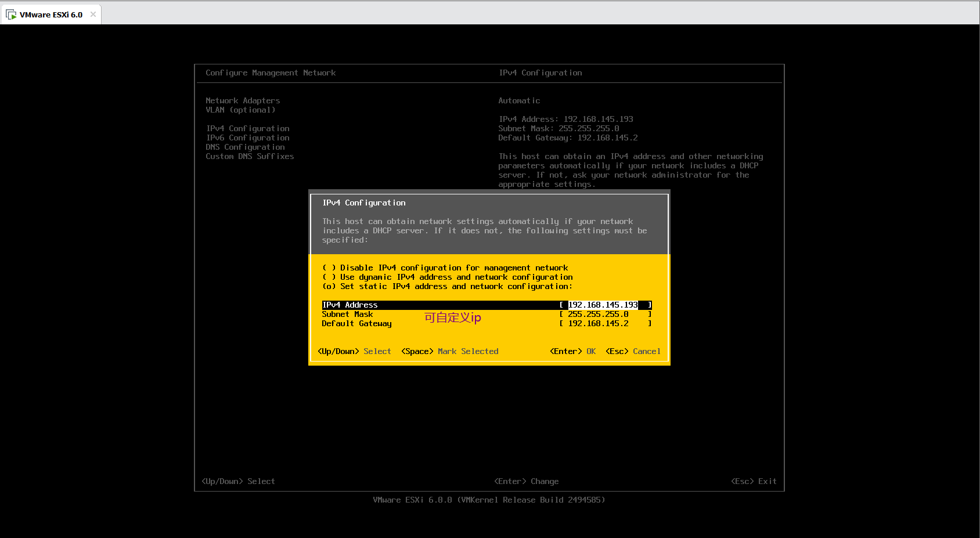Click the Automatic status text
Viewport: 980px width, 538px height.
tap(519, 101)
